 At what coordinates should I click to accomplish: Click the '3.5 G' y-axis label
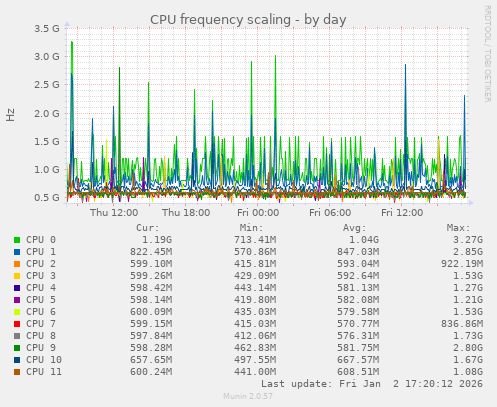point(47,28)
